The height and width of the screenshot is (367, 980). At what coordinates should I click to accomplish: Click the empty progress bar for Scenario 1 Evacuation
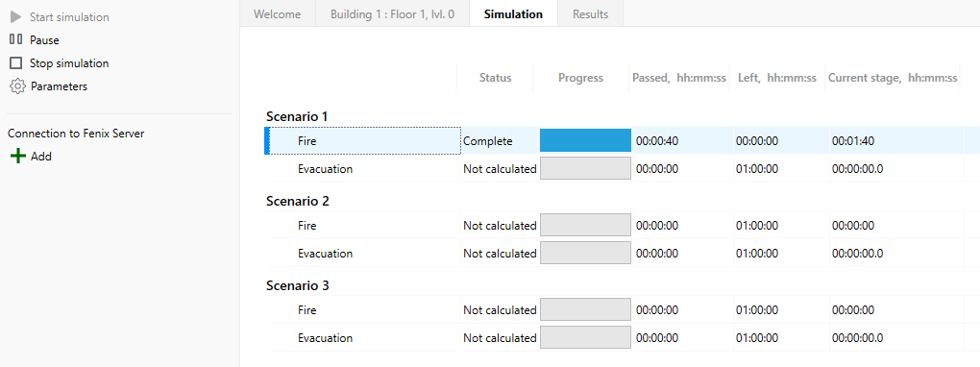pyautogui.click(x=586, y=168)
